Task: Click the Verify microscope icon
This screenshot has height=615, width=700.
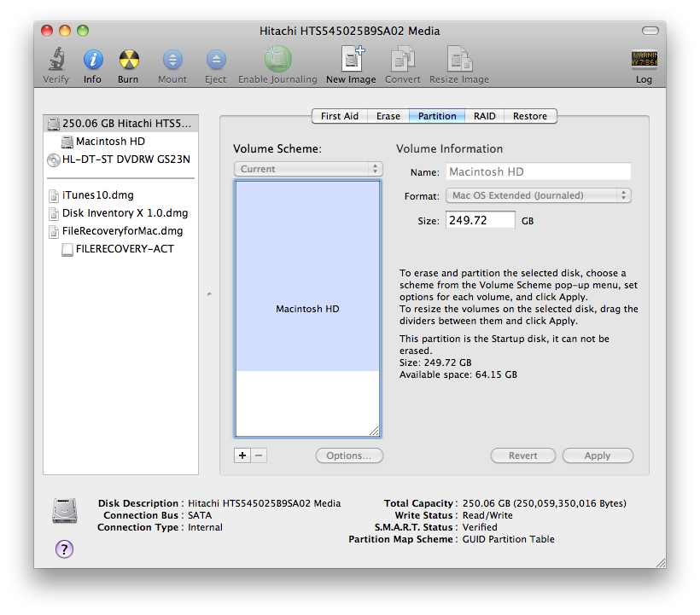Action: point(56,60)
